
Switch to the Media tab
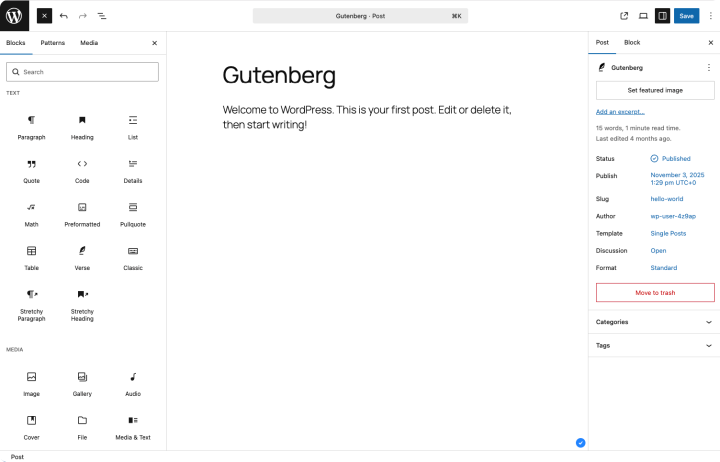click(89, 43)
